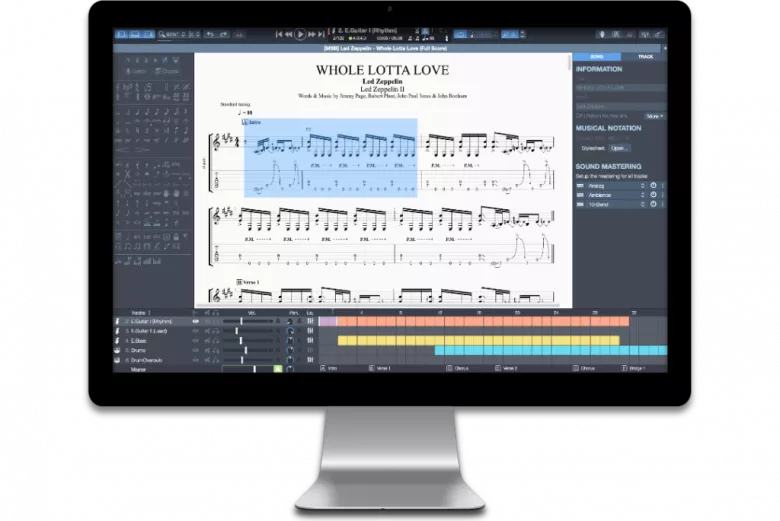The image size is (780, 521).
Task: Open the 10-Band mastering effect selector
Action: coord(616,205)
